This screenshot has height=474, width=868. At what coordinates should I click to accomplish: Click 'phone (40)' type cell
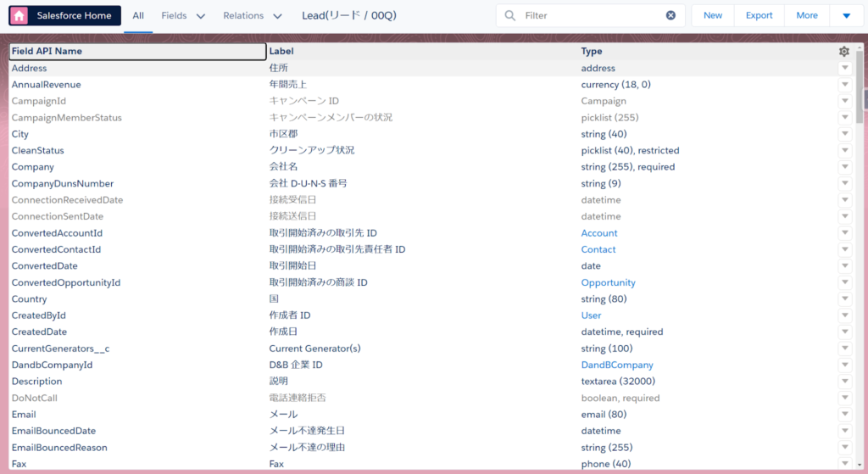[x=605, y=464]
